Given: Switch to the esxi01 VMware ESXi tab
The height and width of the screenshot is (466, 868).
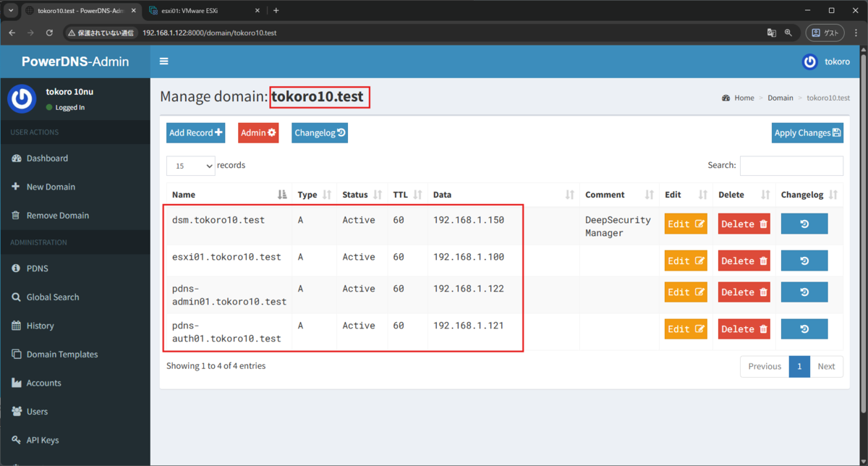Looking at the screenshot, I should [x=203, y=10].
